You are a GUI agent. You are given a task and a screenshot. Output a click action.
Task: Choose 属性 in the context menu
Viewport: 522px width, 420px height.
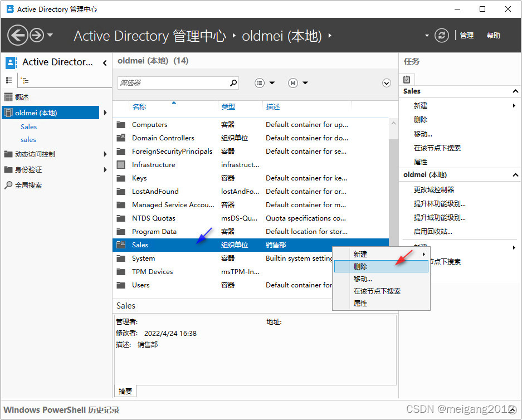click(x=381, y=304)
